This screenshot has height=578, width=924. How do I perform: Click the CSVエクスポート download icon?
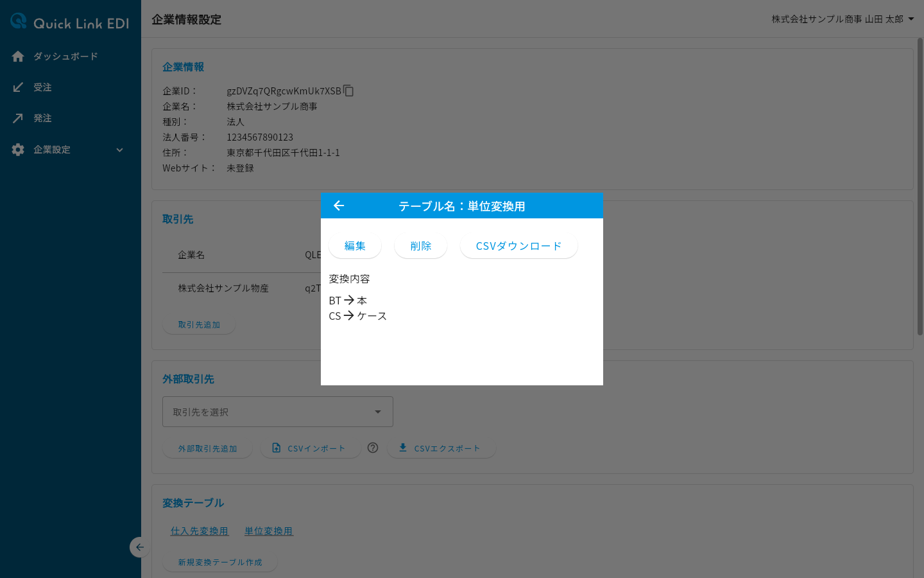tap(403, 448)
